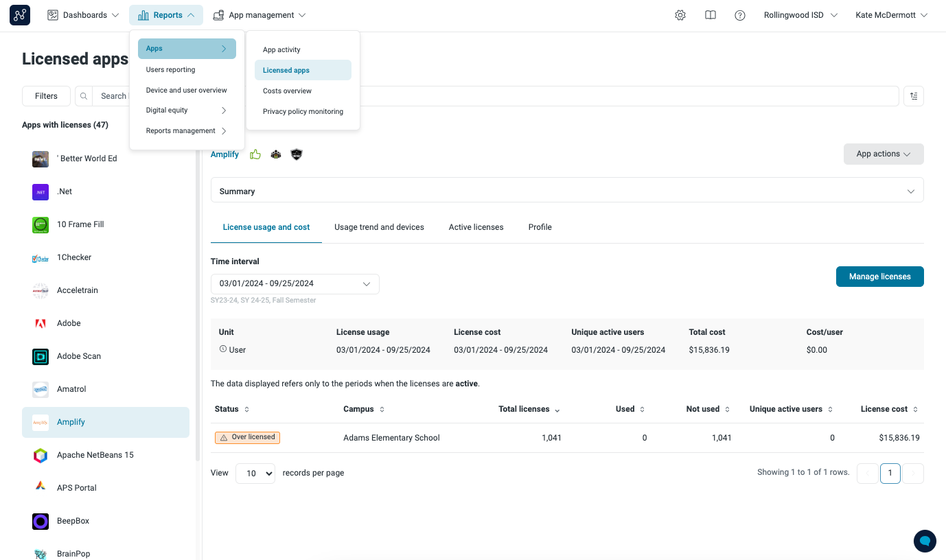This screenshot has width=946, height=560.
Task: Open the settings gear icon
Action: [x=680, y=15]
